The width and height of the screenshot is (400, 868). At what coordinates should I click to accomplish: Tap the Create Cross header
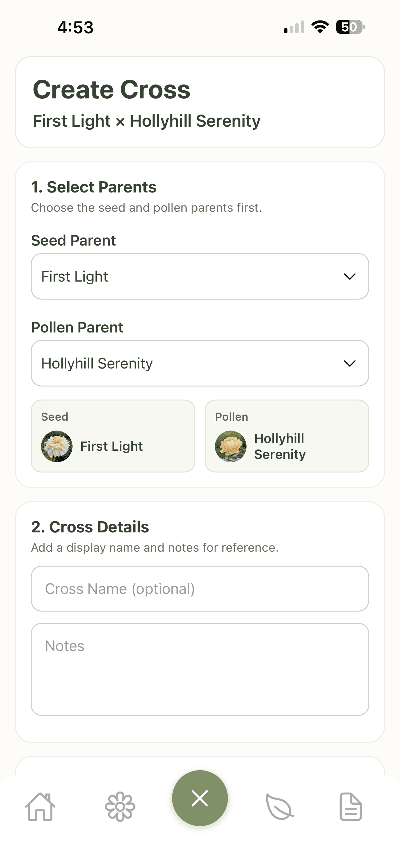111,89
